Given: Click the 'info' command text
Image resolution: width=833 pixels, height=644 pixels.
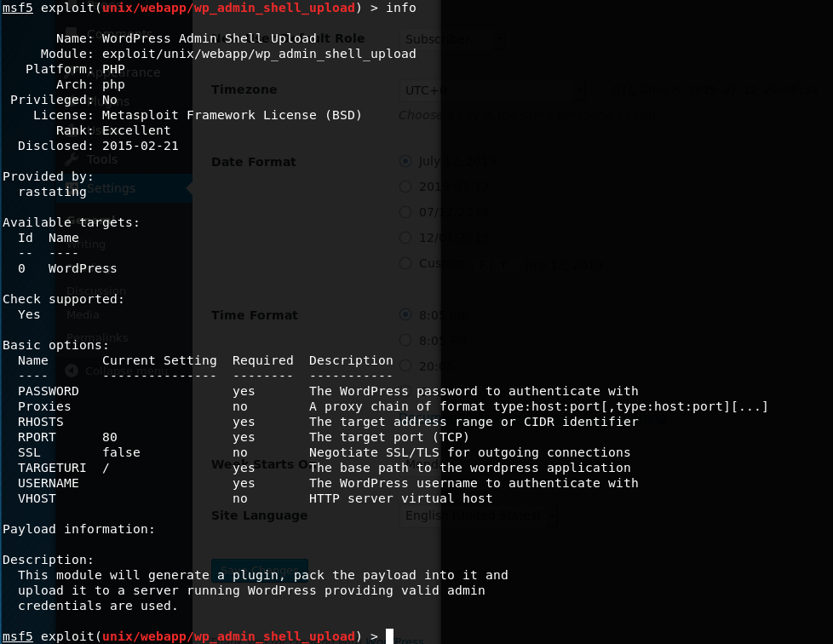Looking at the screenshot, I should click(401, 8).
